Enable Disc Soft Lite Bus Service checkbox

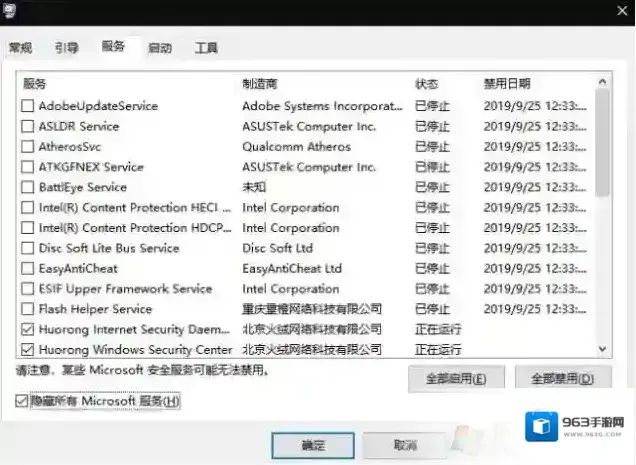click(x=28, y=248)
